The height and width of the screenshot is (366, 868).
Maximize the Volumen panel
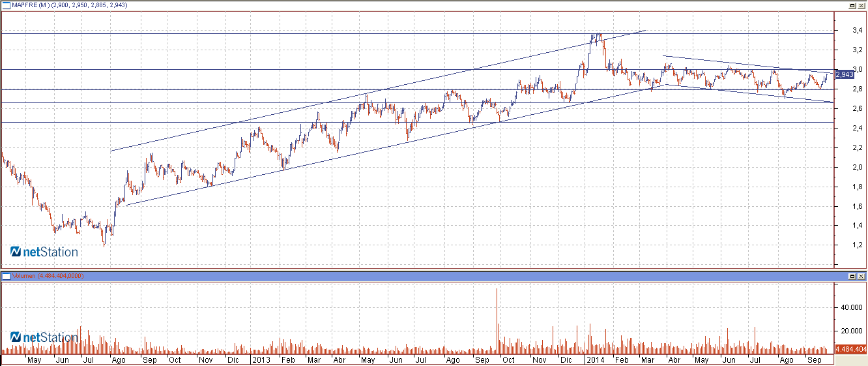(x=852, y=276)
